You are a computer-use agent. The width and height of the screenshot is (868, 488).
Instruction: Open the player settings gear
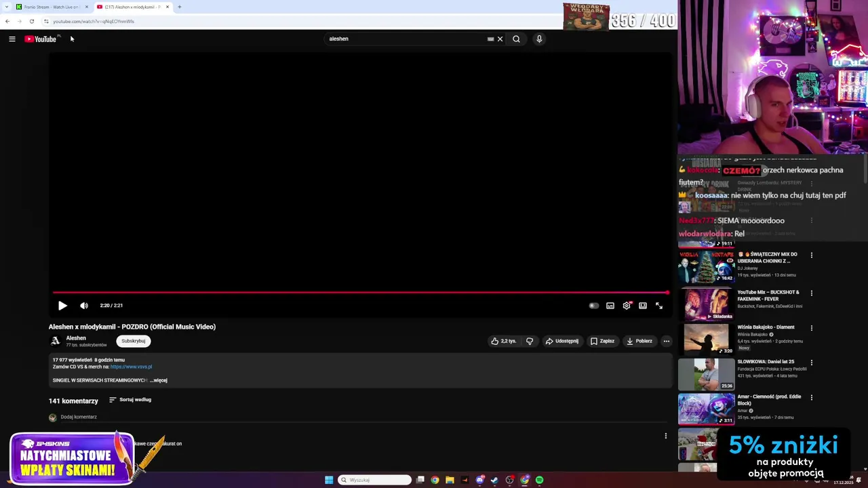[x=627, y=306]
